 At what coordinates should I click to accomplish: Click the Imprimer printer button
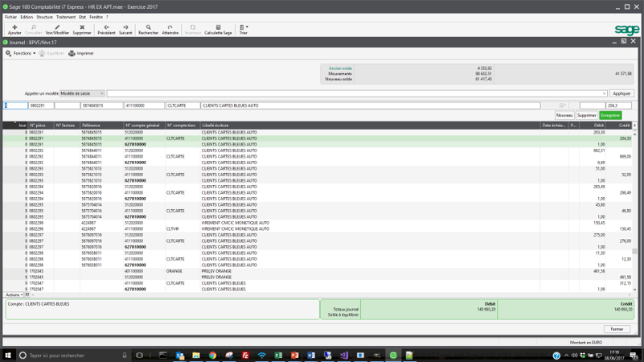point(81,53)
